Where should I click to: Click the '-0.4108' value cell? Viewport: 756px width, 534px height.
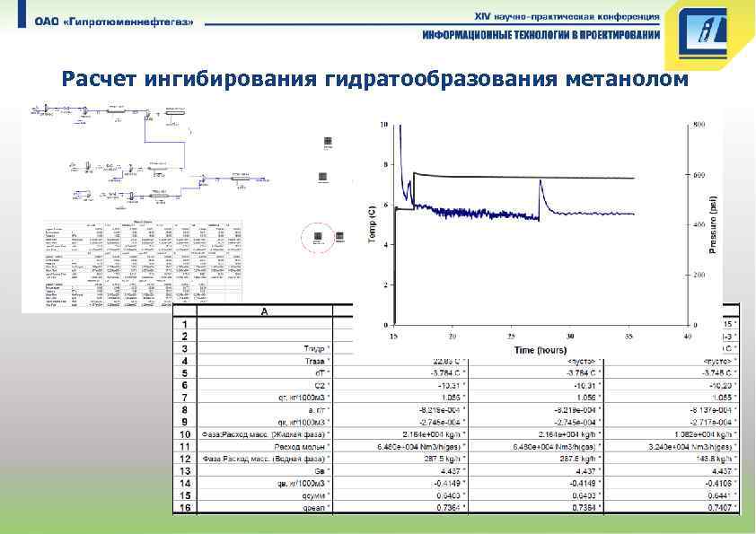(x=672, y=484)
